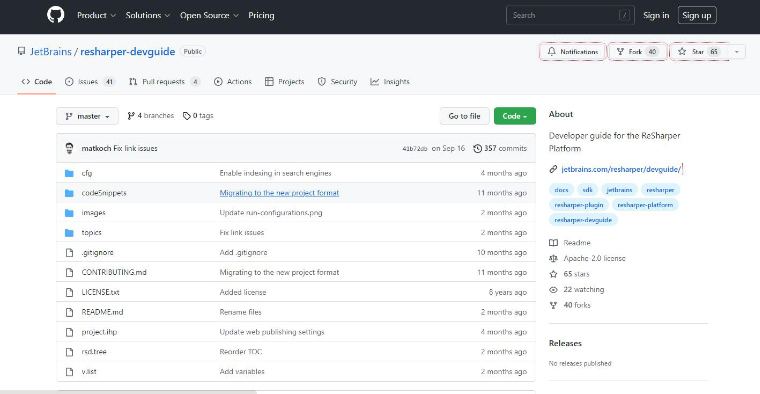Open the Insights tab
The width and height of the screenshot is (760, 394).
coord(390,81)
